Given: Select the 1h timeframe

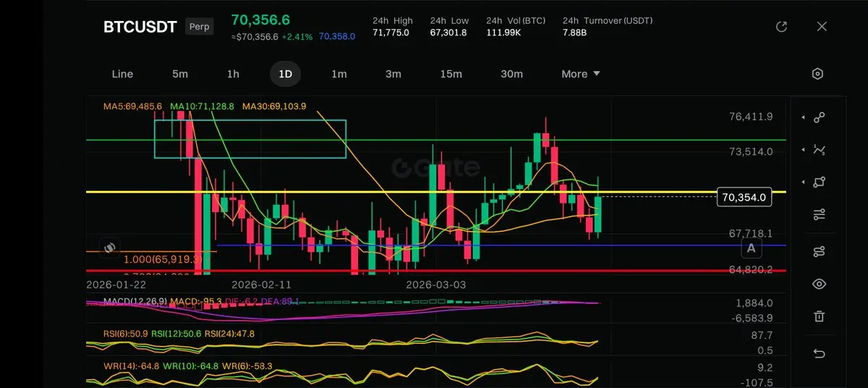Looking at the screenshot, I should (x=233, y=74).
